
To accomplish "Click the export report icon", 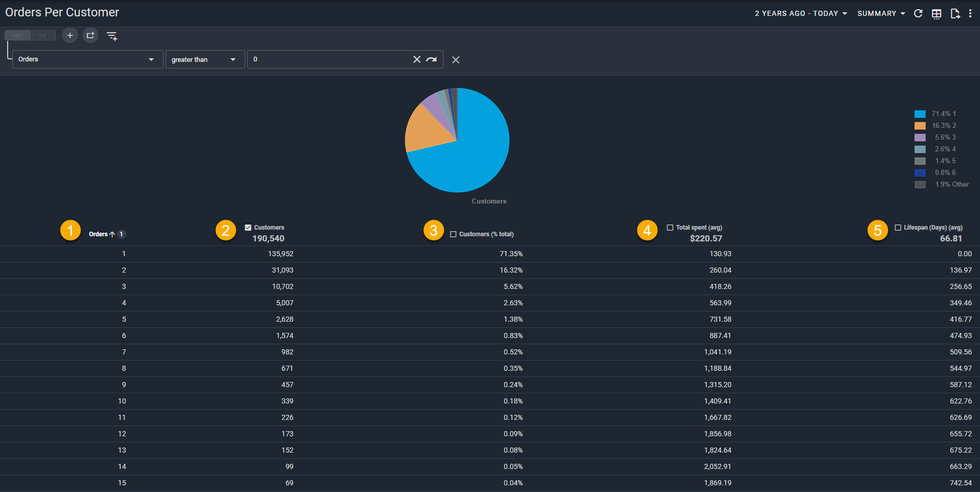I will click(x=954, y=14).
